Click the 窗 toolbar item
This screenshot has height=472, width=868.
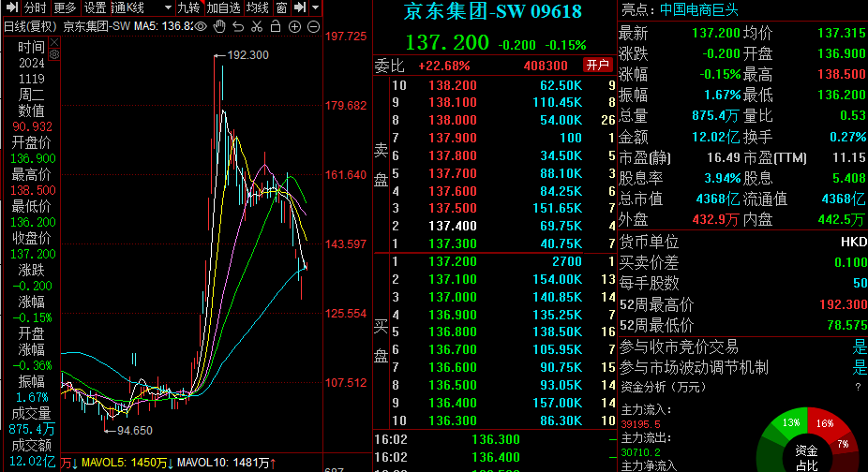(x=281, y=7)
